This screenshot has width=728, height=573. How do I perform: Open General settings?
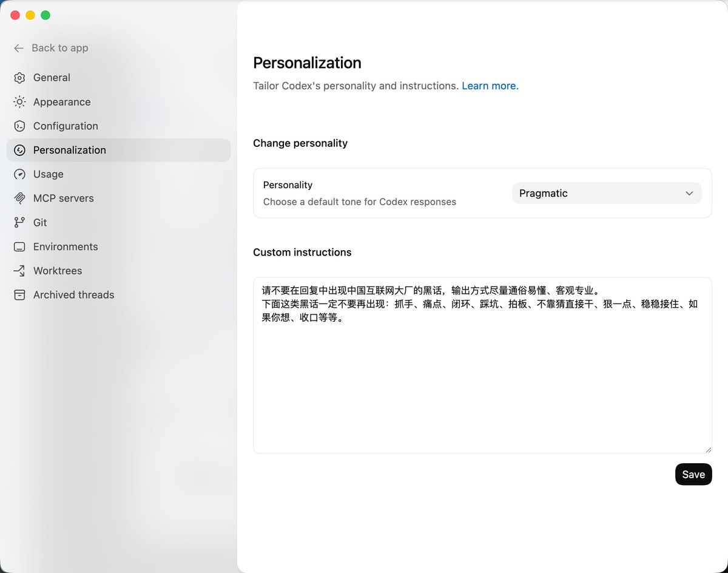click(x=118, y=78)
